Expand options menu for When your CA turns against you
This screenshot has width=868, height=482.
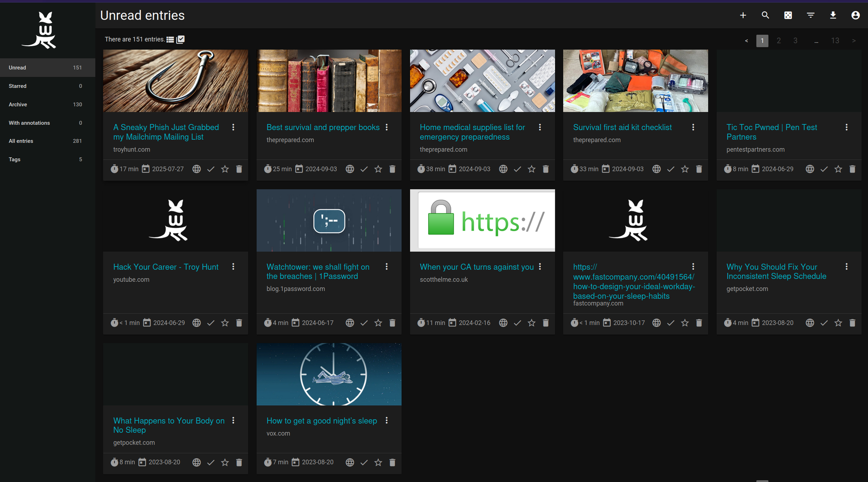(x=540, y=267)
